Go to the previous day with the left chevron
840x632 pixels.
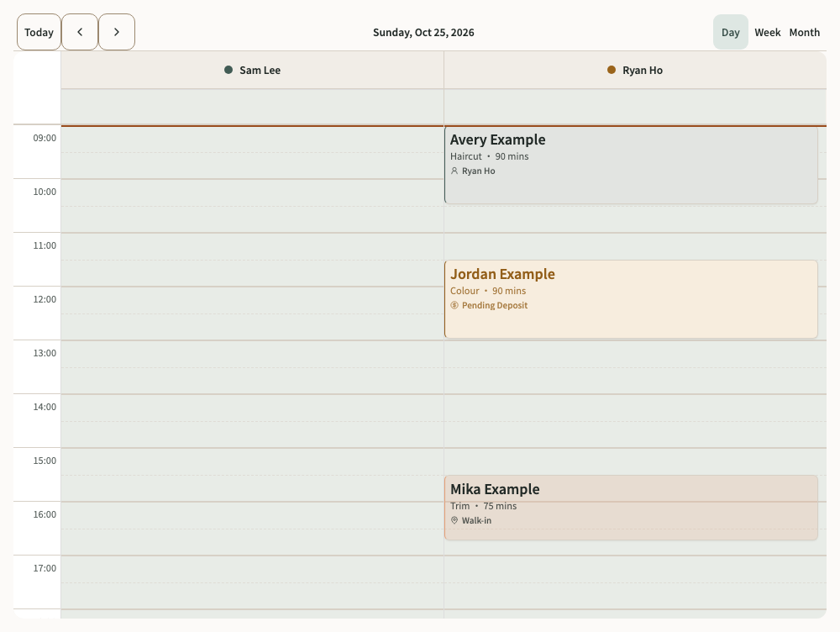[80, 32]
